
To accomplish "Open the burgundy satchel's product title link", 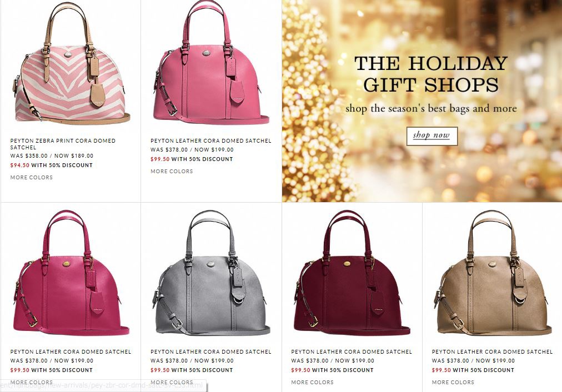I will tap(351, 352).
